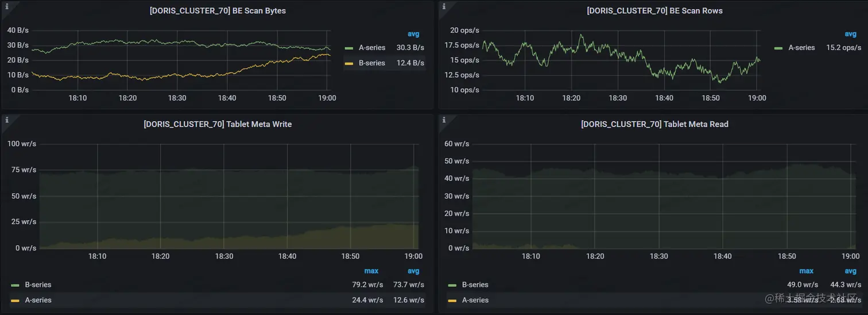Open info icon on Tablet Meta Write panel

pyautogui.click(x=7, y=120)
